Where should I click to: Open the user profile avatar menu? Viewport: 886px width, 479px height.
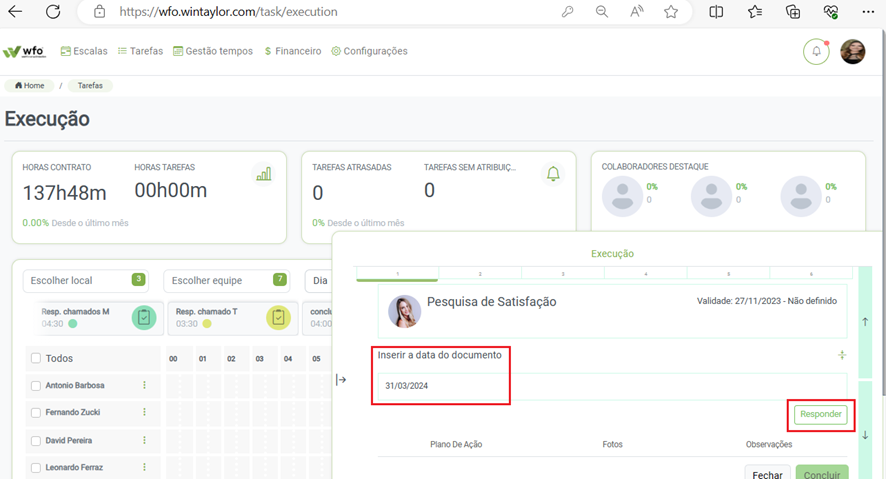852,52
